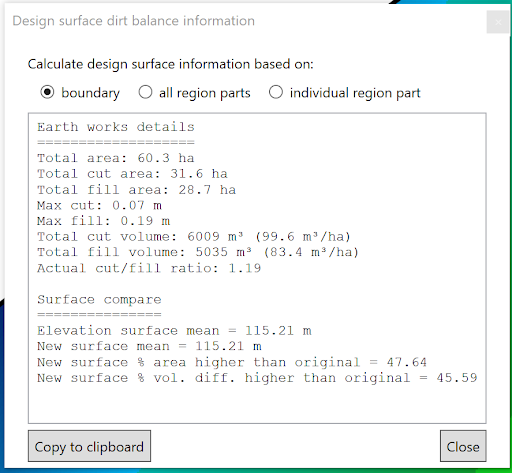Choose the all region parts option
Image resolution: width=512 pixels, height=473 pixels.
click(145, 92)
